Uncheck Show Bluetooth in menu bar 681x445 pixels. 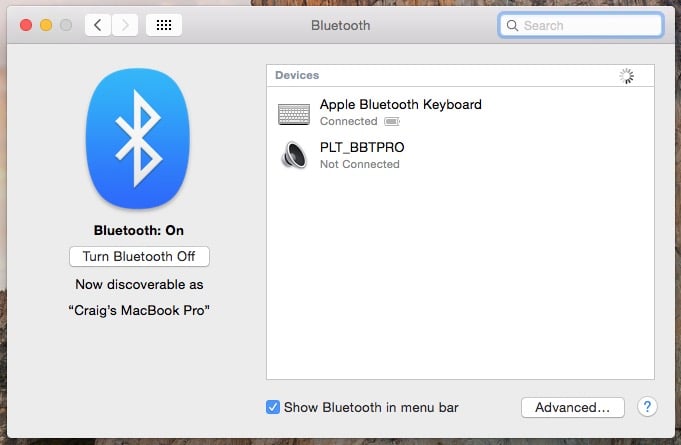pyautogui.click(x=273, y=407)
